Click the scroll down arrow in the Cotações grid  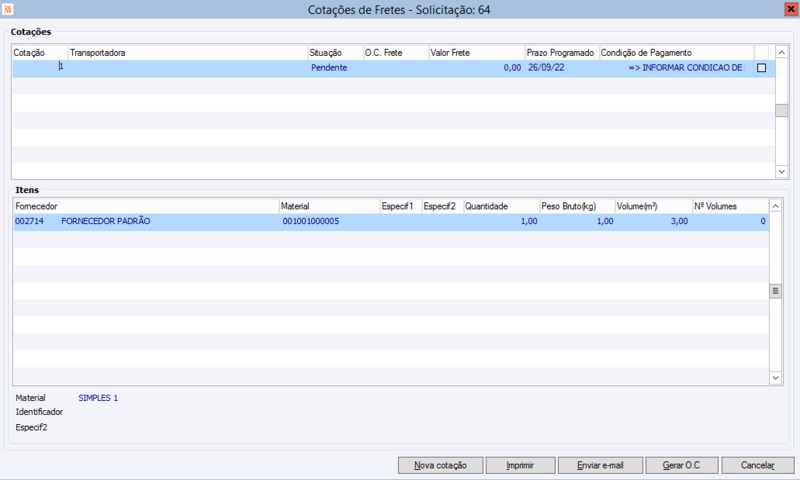click(781, 172)
